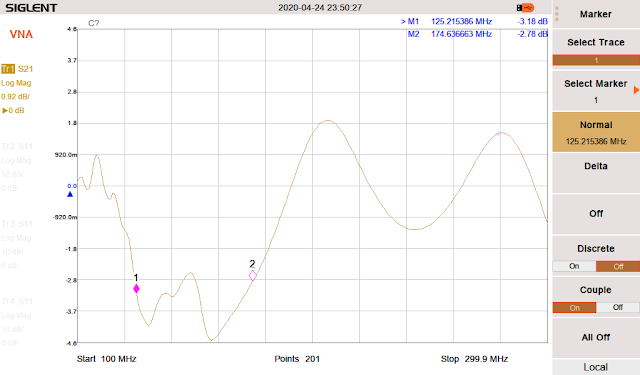Click the trace number 1 bar
The height and width of the screenshot is (375, 640).
(x=596, y=60)
